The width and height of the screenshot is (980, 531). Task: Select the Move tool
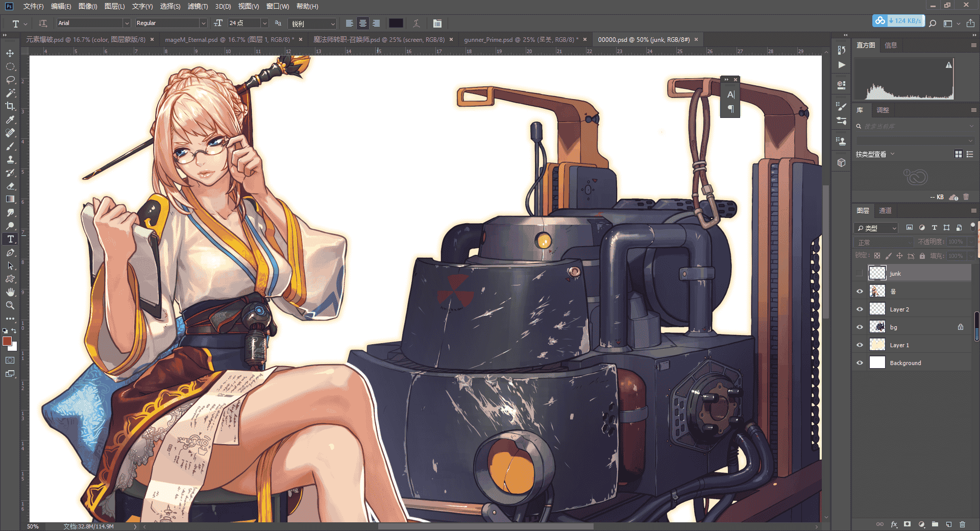pyautogui.click(x=10, y=53)
